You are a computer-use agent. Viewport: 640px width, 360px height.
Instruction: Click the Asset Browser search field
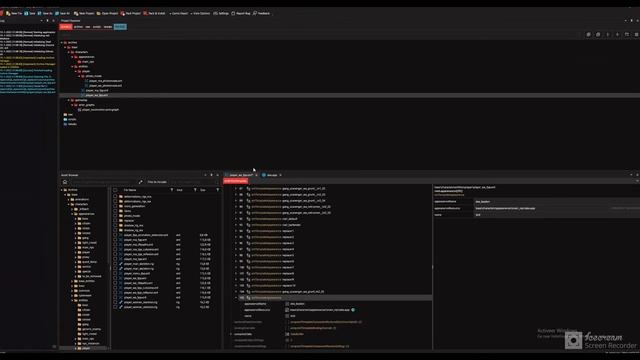(x=103, y=182)
